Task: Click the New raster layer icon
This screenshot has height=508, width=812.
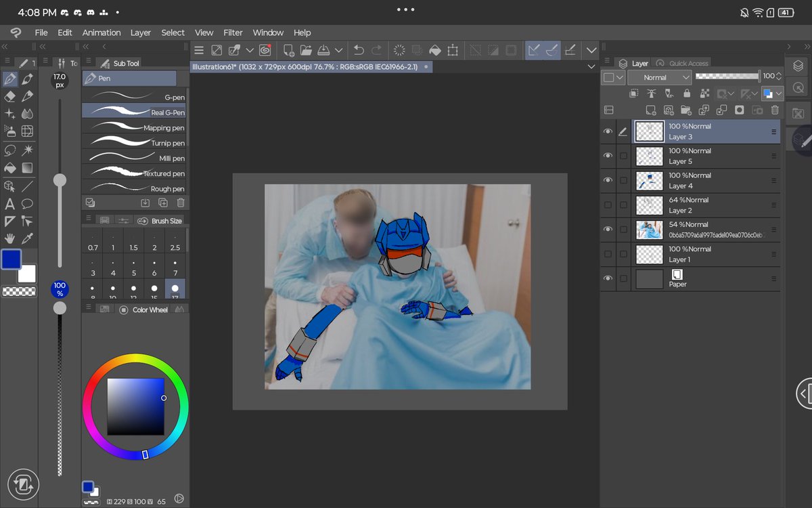Action: click(x=651, y=110)
